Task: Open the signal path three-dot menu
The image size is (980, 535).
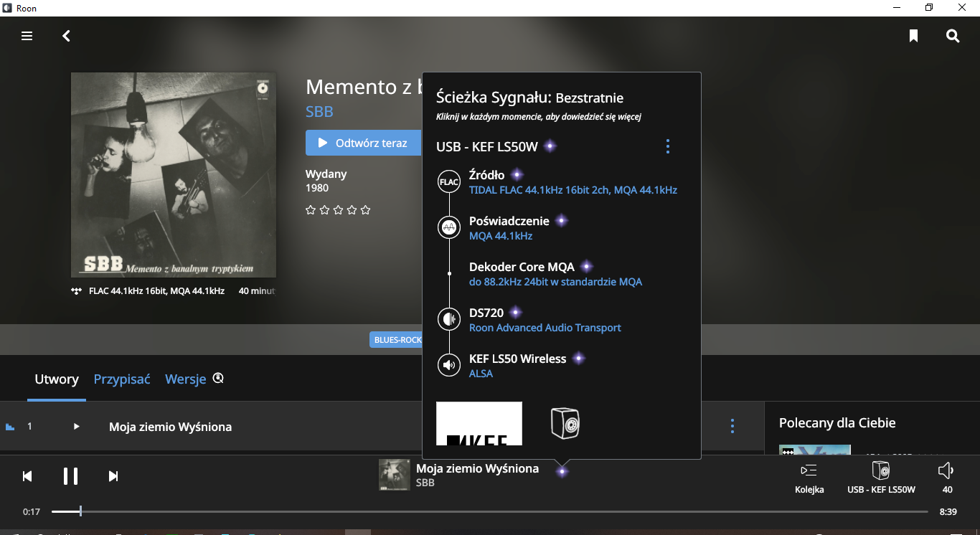Action: 668,146
